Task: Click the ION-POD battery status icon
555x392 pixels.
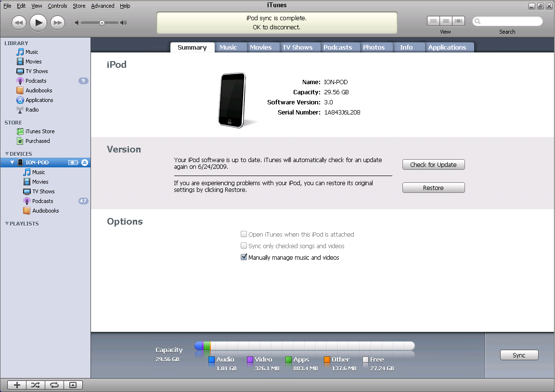Action: (73, 163)
